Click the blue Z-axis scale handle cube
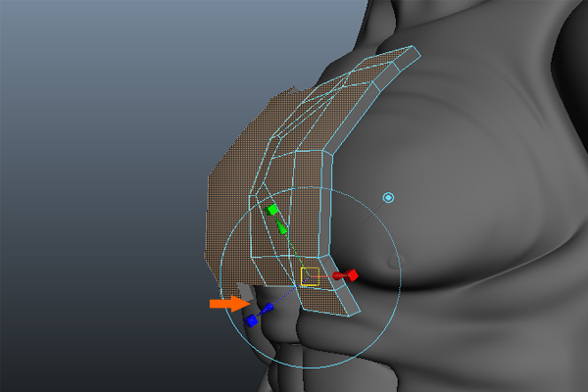 [x=251, y=320]
